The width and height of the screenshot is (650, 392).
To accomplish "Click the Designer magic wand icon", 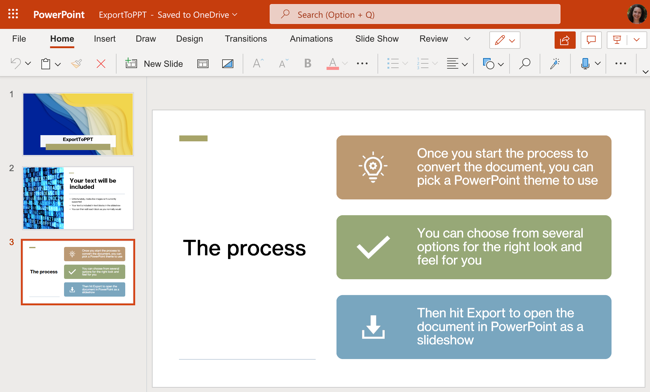I will 555,63.
